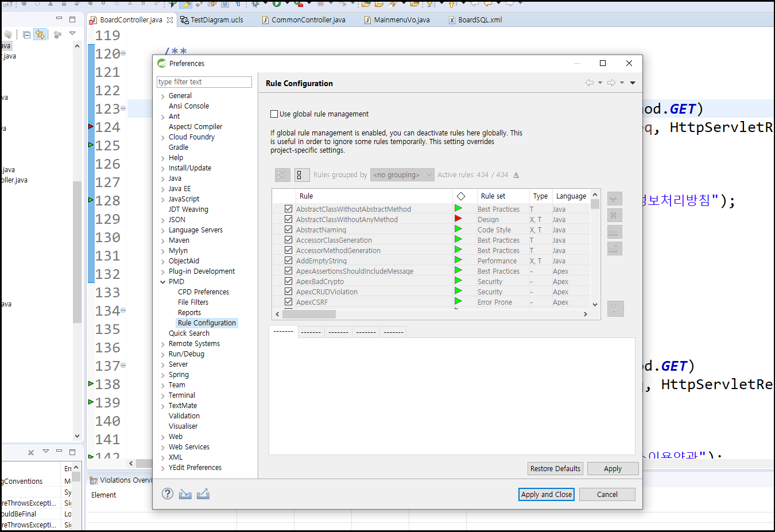
Task: Click the rule designer icon below export
Action: 615,309
